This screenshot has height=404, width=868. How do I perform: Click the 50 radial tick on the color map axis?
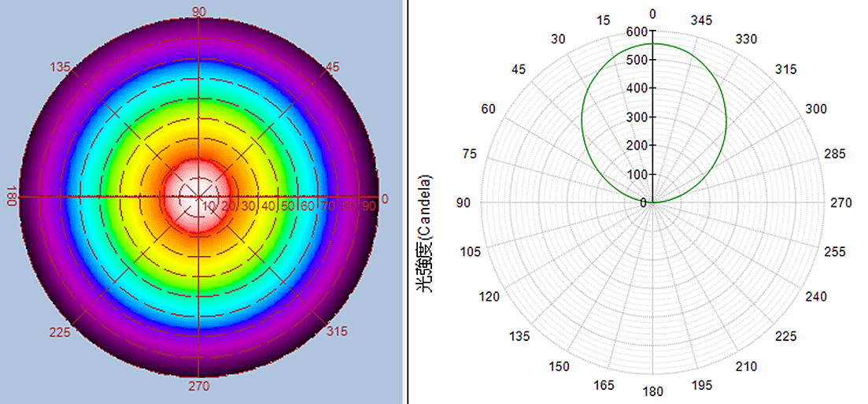point(287,206)
